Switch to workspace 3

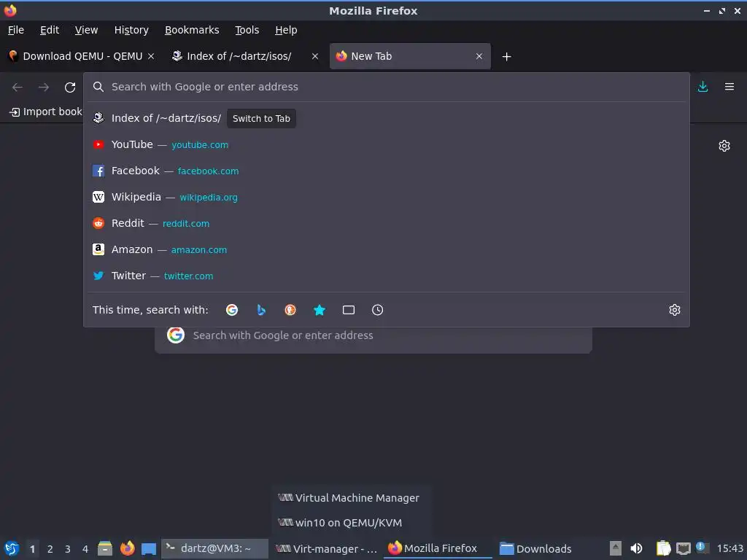[x=68, y=549]
